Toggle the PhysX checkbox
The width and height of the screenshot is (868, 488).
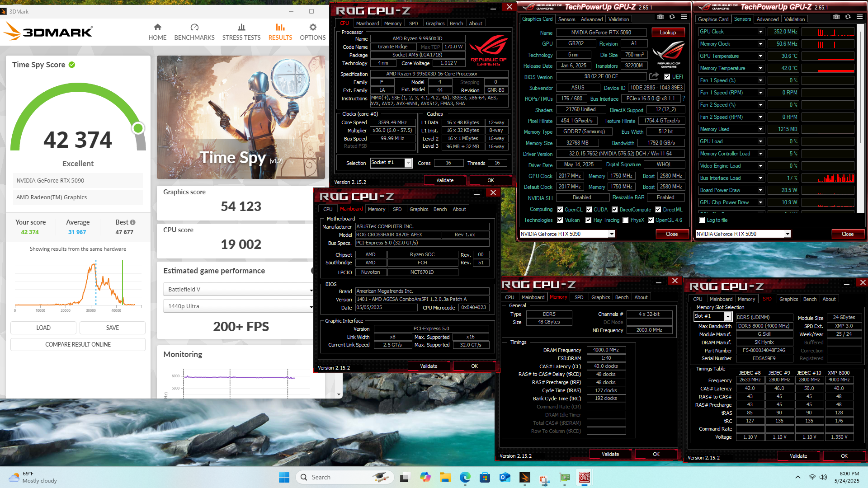pos(626,220)
